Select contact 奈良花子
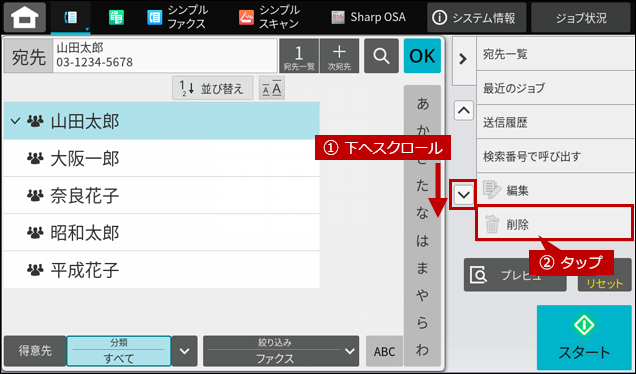This screenshot has width=636, height=374. tap(161, 196)
